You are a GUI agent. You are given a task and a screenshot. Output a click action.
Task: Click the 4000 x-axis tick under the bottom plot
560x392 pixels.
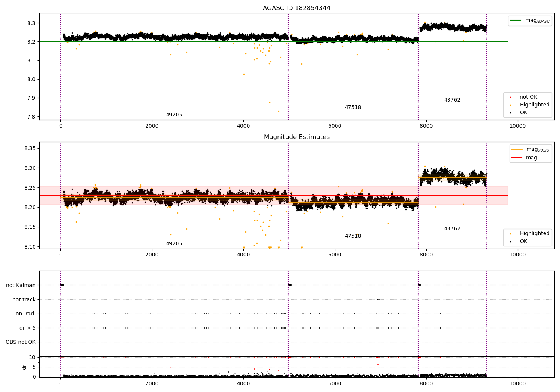point(243,384)
